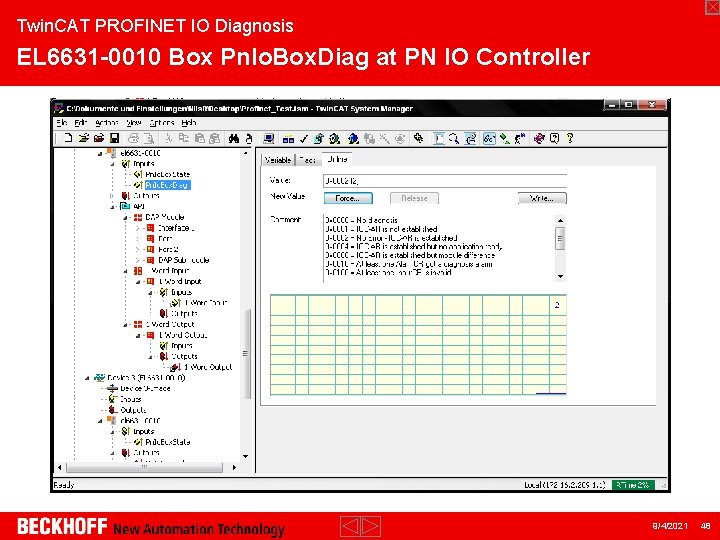Screen dimensions: 720x540
Task: Click the tree panel scroll up arrow
Action: click(246, 153)
